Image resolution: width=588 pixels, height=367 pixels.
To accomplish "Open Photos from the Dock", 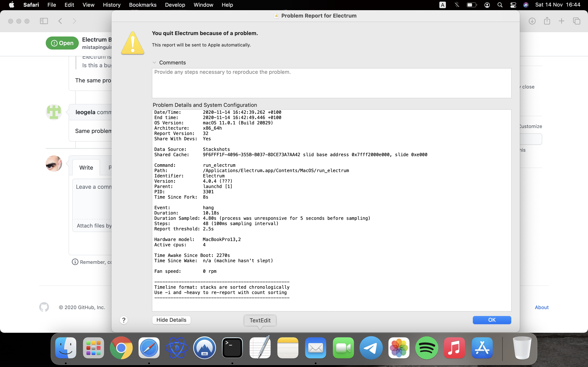I will pos(399,348).
